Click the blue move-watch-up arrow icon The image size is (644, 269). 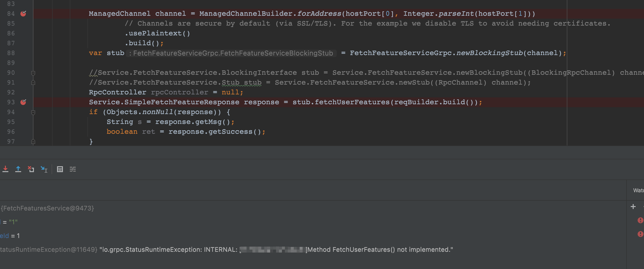(x=18, y=169)
